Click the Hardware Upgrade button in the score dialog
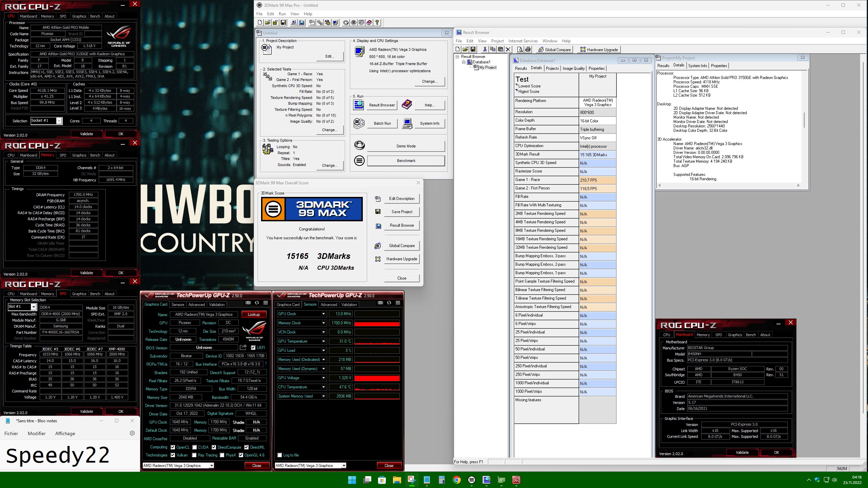Viewport: 868px width, 488px height. (402, 259)
